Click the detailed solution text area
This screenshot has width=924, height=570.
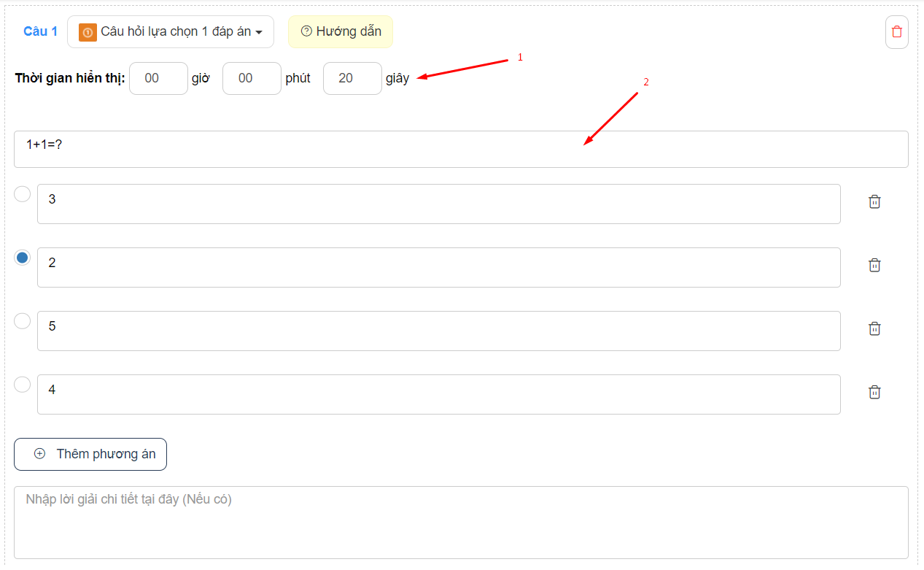[461, 522]
